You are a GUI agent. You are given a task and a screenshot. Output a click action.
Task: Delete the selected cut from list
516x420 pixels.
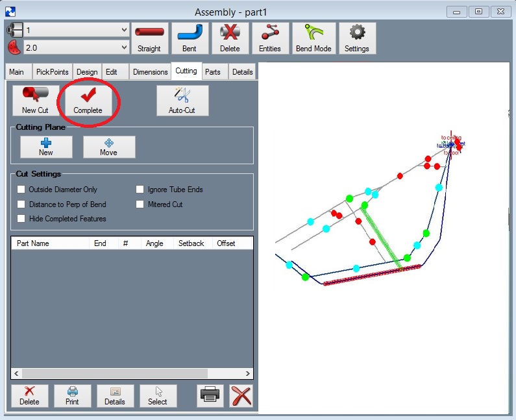[30, 396]
